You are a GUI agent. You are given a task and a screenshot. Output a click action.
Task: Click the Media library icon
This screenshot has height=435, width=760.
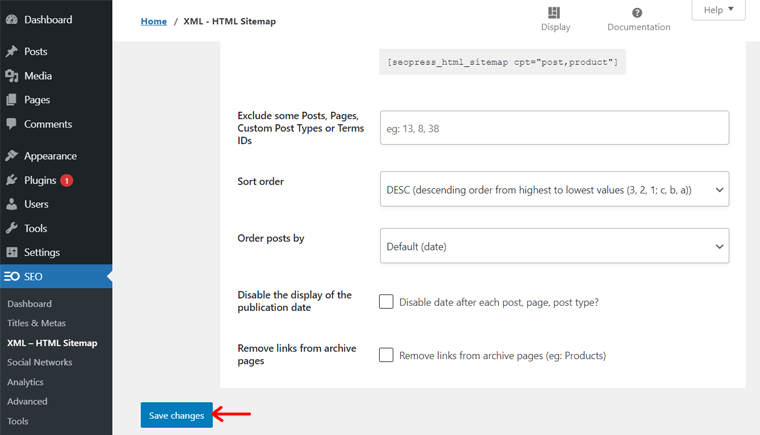[x=12, y=76]
